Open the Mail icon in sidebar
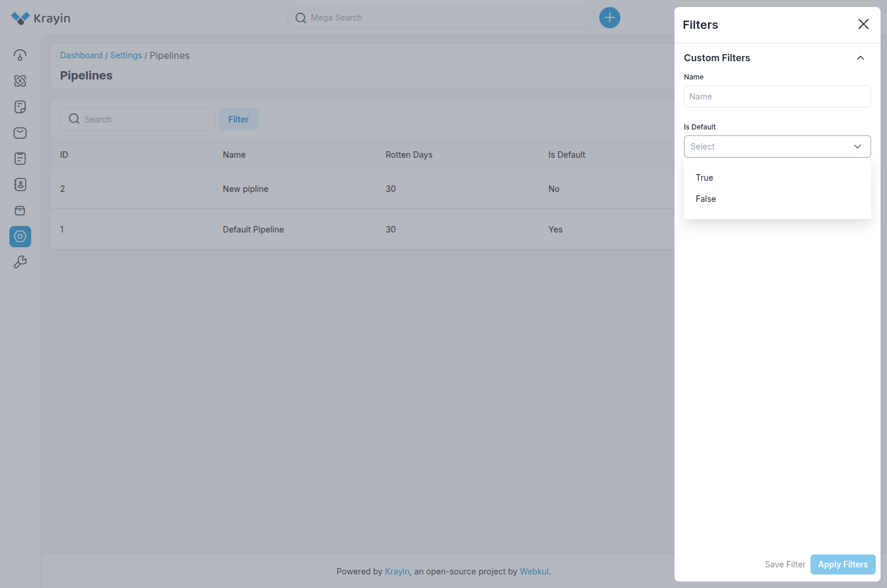Image resolution: width=887 pixels, height=588 pixels. [20, 133]
